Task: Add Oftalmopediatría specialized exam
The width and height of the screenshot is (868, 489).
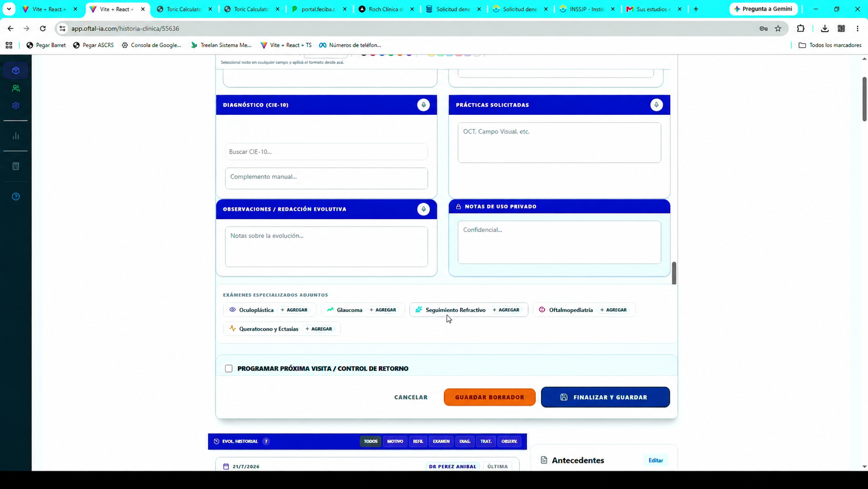Action: tap(614, 310)
